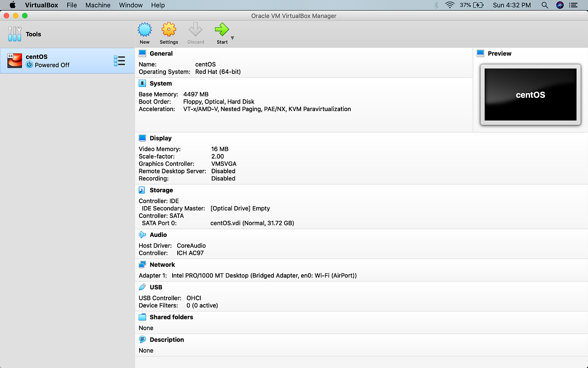The width and height of the screenshot is (588, 368).
Task: Click the General section monitor icon
Action: pyautogui.click(x=142, y=53)
